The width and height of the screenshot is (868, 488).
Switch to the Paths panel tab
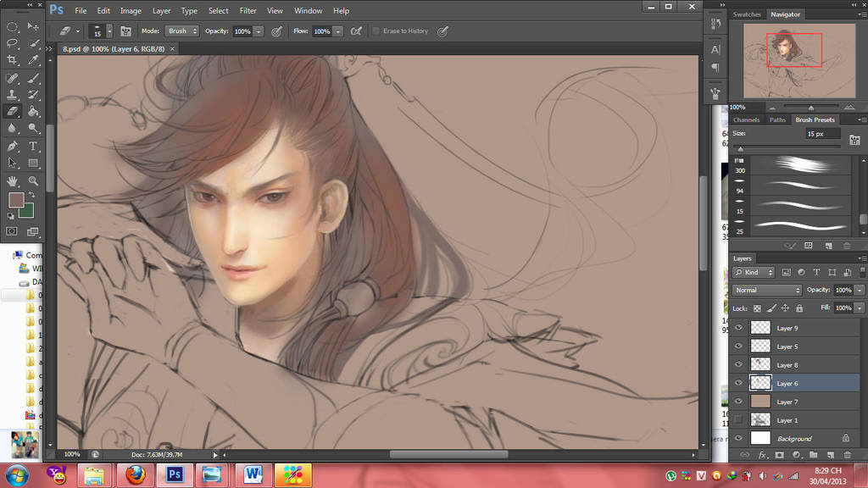[x=777, y=120]
